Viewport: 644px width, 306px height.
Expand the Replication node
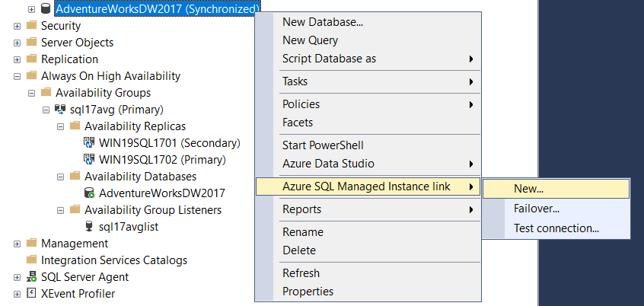(x=17, y=59)
